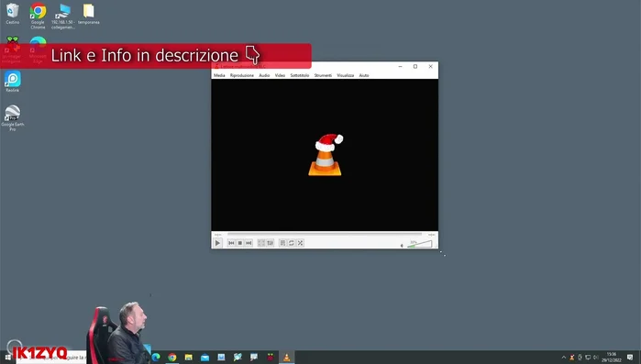Set volume on VLC volume slider
The image size is (641, 364).
(419, 244)
